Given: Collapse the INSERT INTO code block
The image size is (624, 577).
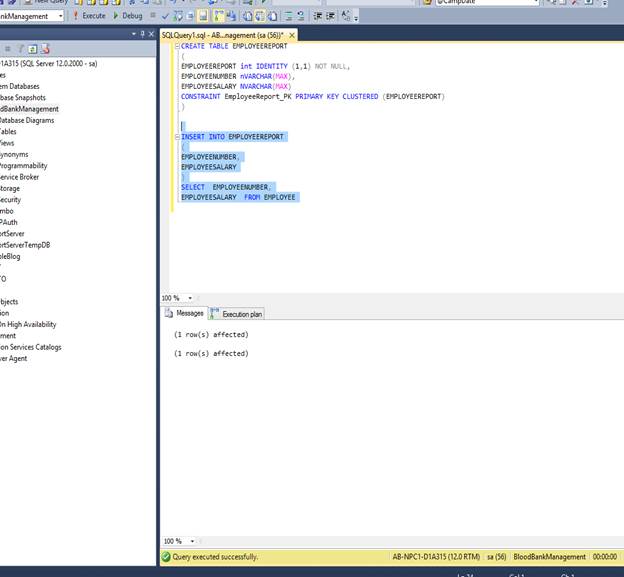Looking at the screenshot, I should pos(177,136).
